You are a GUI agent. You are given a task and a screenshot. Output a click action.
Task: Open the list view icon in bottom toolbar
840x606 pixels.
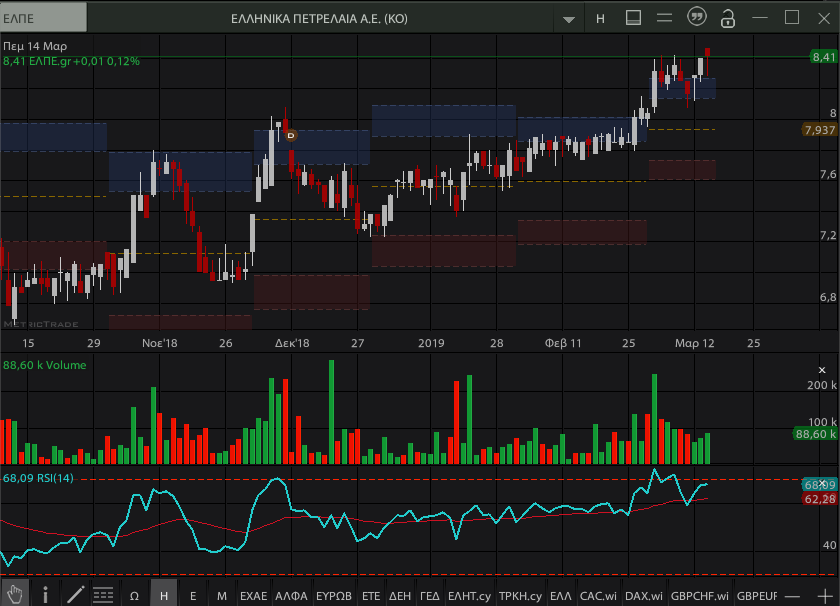click(x=103, y=595)
